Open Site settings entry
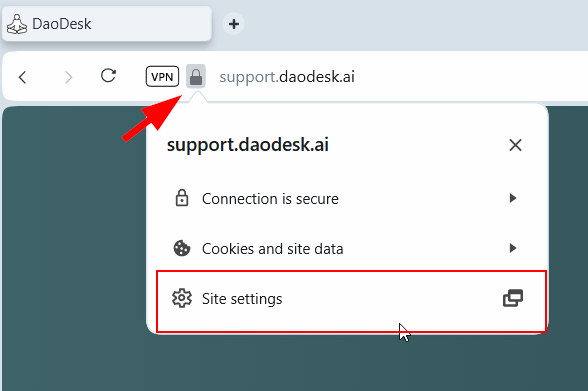Screen dimensions: 588x391 pos(351,301)
